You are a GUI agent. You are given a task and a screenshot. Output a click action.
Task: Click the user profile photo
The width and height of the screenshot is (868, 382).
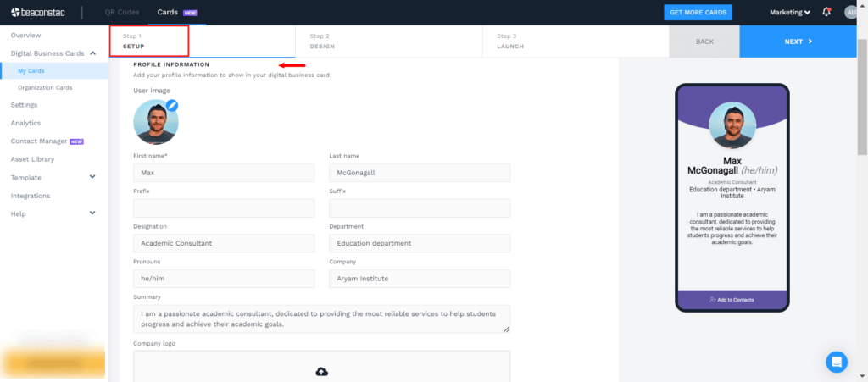tap(156, 123)
